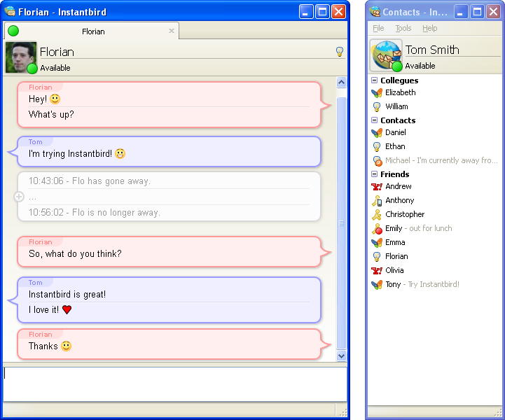Click Tom Smith's globe avatar picture
505x420 pixels.
(386, 55)
